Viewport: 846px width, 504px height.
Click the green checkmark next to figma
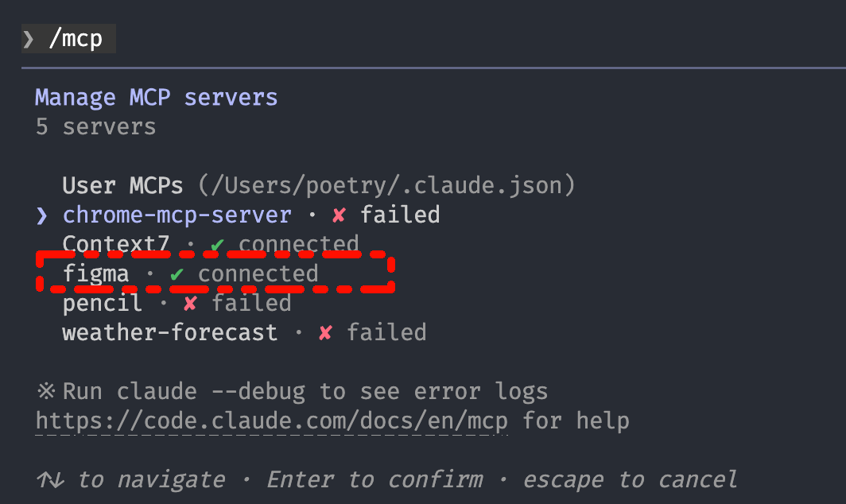click(x=177, y=274)
